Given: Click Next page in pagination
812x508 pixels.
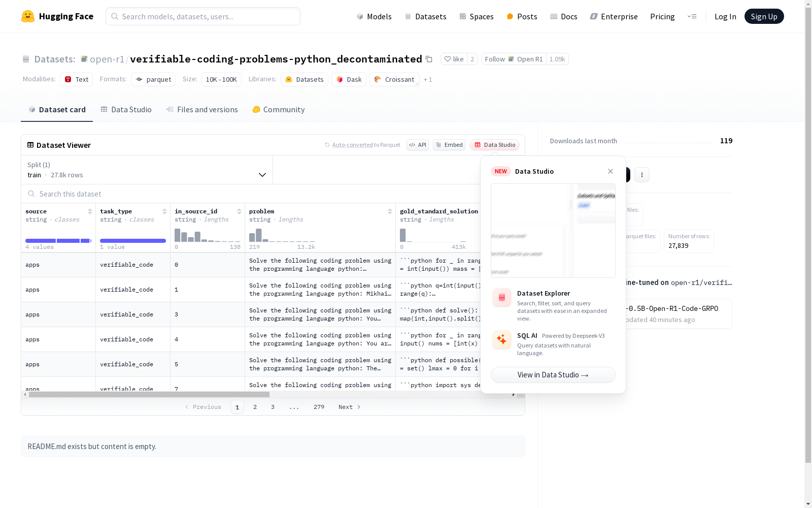Looking at the screenshot, I should coord(350,407).
